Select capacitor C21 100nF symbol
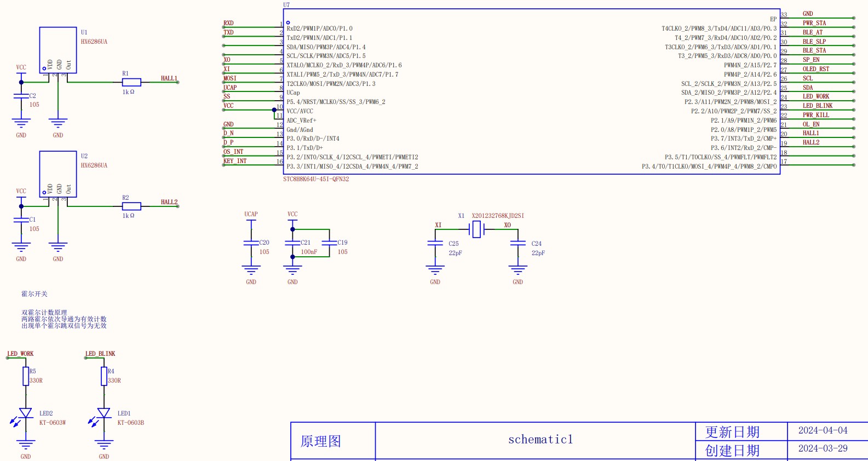Viewport: 868px width, 461px height. (x=292, y=243)
